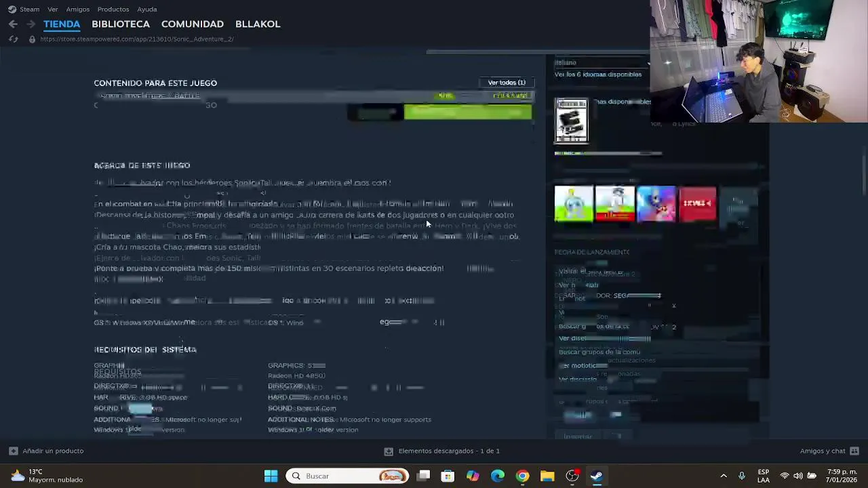This screenshot has height=488, width=868.
Task: Switch to the COMUNIDAD tab
Action: pos(193,24)
